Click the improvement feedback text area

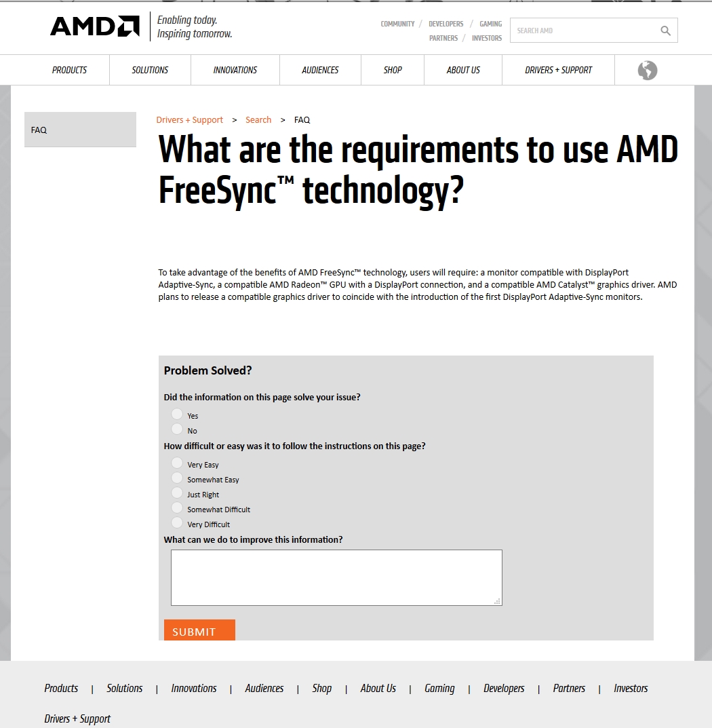coord(336,577)
